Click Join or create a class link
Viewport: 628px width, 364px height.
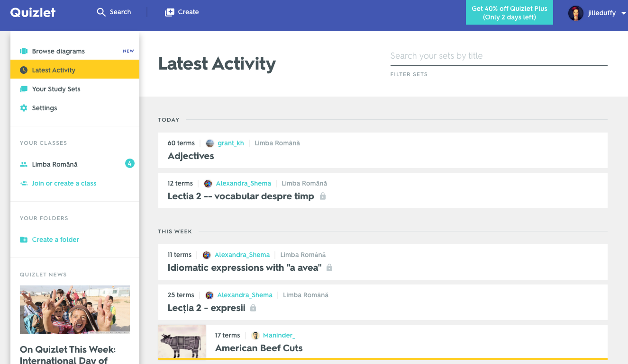[x=64, y=183]
